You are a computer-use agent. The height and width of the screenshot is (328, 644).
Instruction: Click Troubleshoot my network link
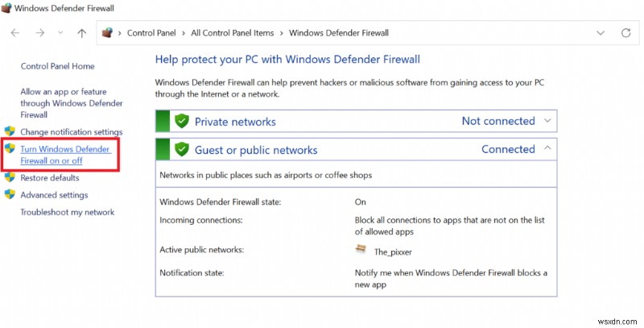coord(68,212)
